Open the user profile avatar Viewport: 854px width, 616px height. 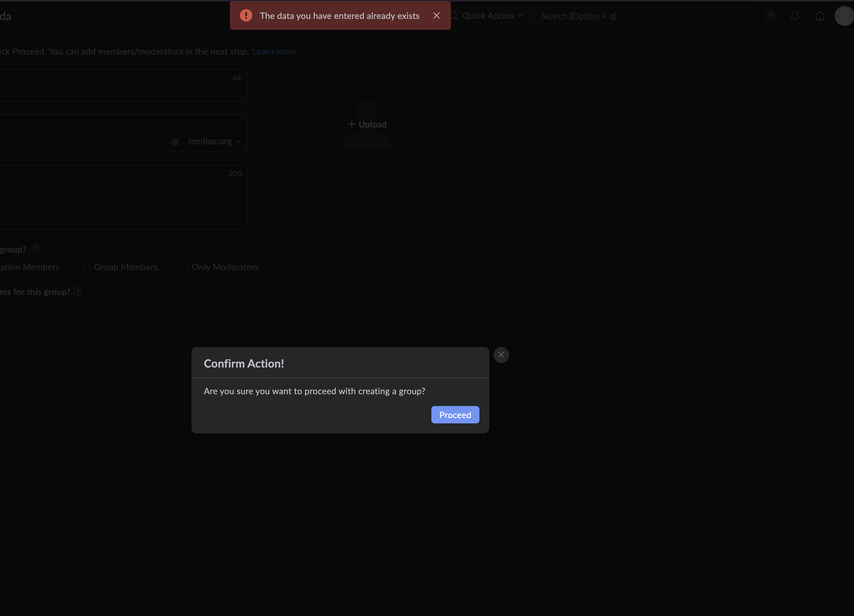click(845, 16)
